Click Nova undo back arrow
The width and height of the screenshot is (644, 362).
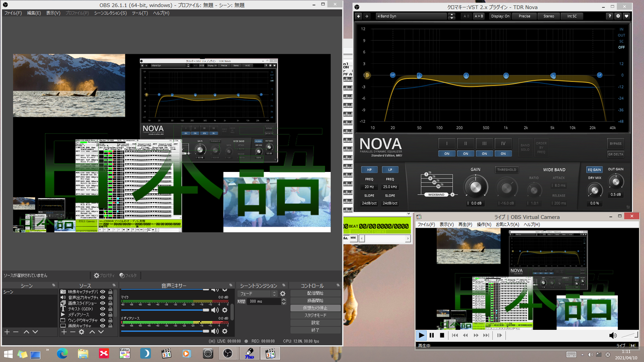pyautogui.click(x=359, y=16)
